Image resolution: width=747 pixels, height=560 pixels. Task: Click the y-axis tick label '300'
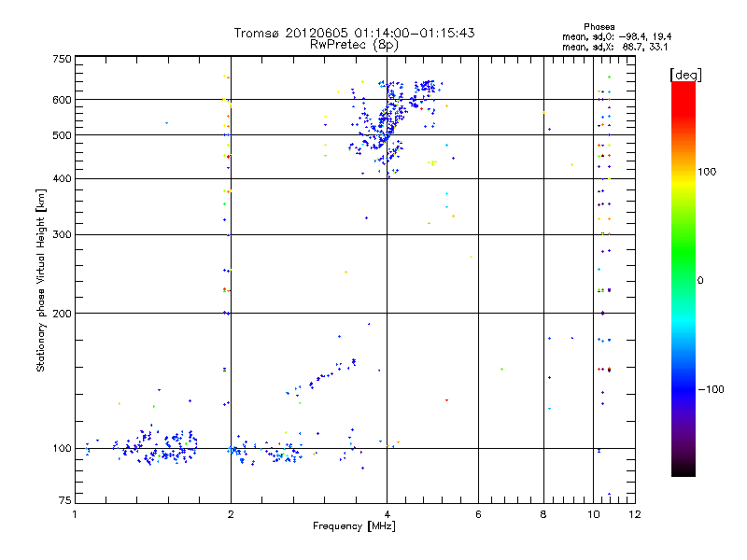click(x=63, y=235)
